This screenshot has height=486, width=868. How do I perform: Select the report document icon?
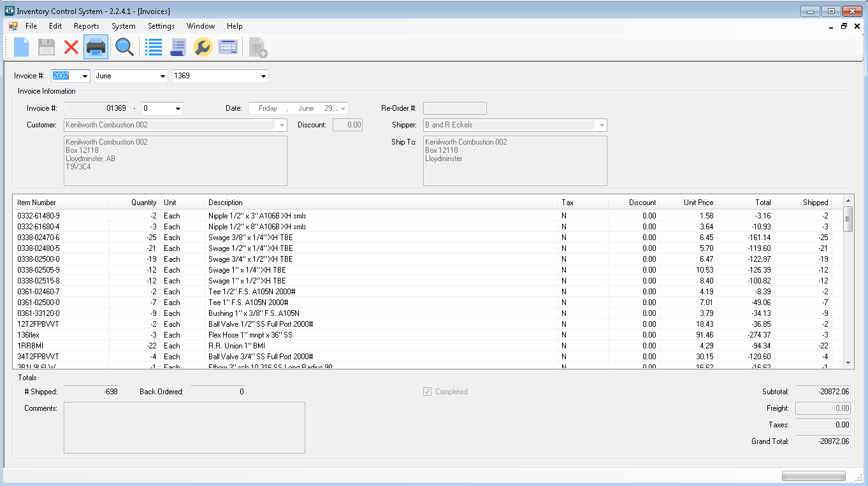(178, 46)
